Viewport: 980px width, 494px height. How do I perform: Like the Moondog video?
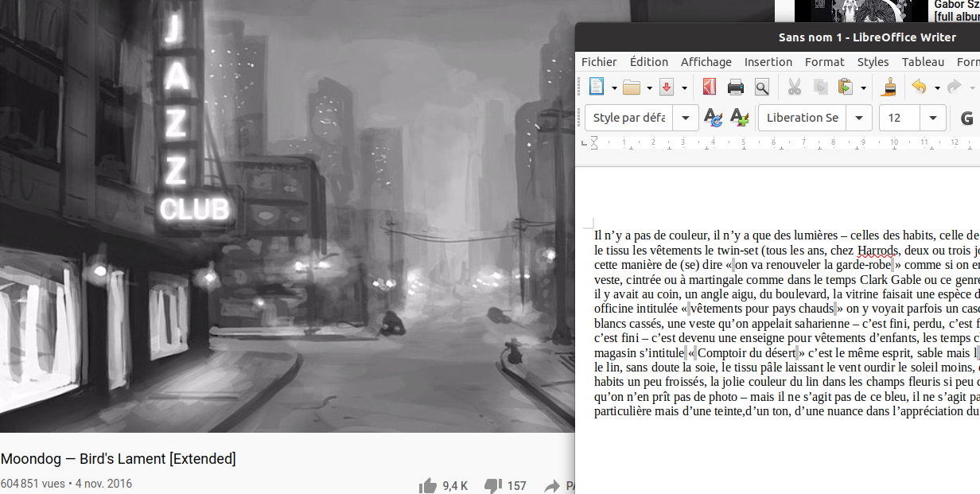(x=429, y=485)
